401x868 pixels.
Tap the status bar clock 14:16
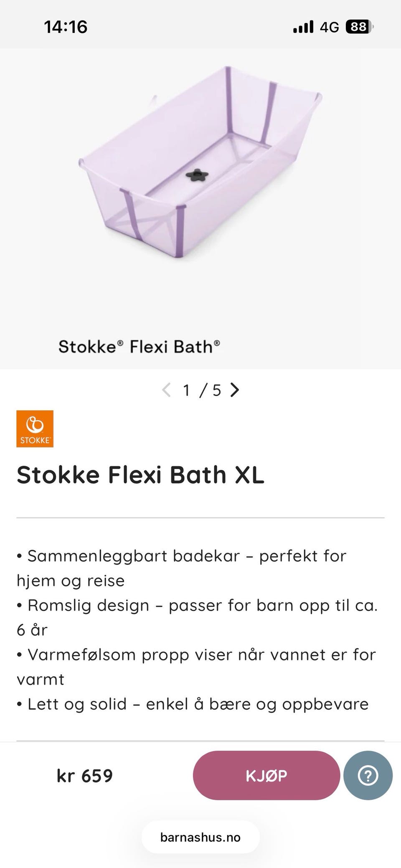point(66,27)
